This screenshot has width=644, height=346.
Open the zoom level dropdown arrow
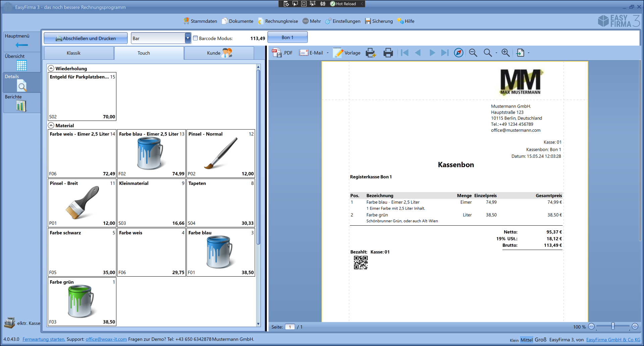[x=496, y=53]
